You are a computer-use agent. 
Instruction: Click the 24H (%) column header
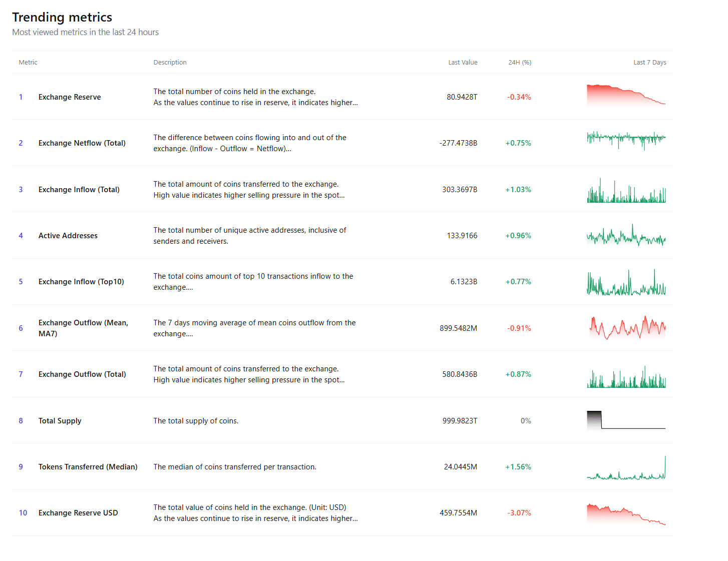(520, 63)
